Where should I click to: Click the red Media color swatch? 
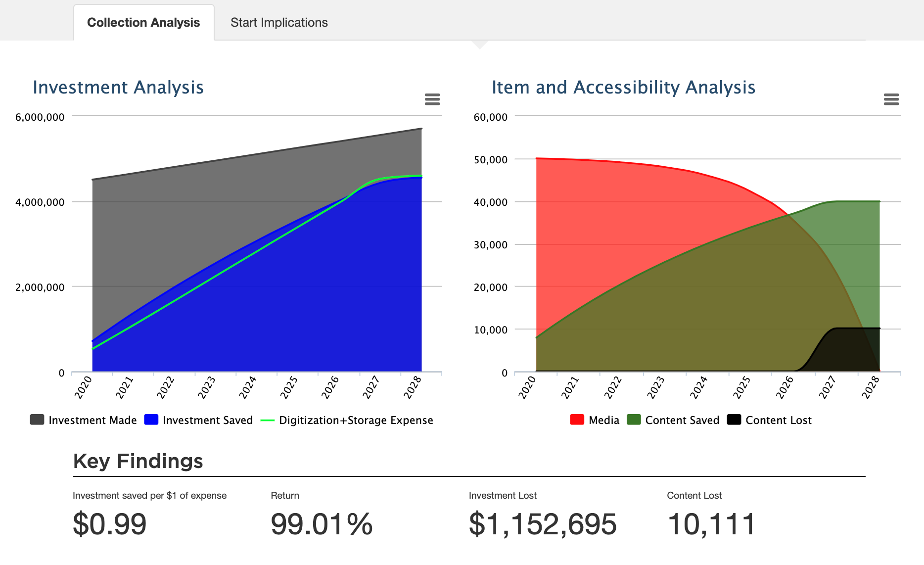pos(577,420)
